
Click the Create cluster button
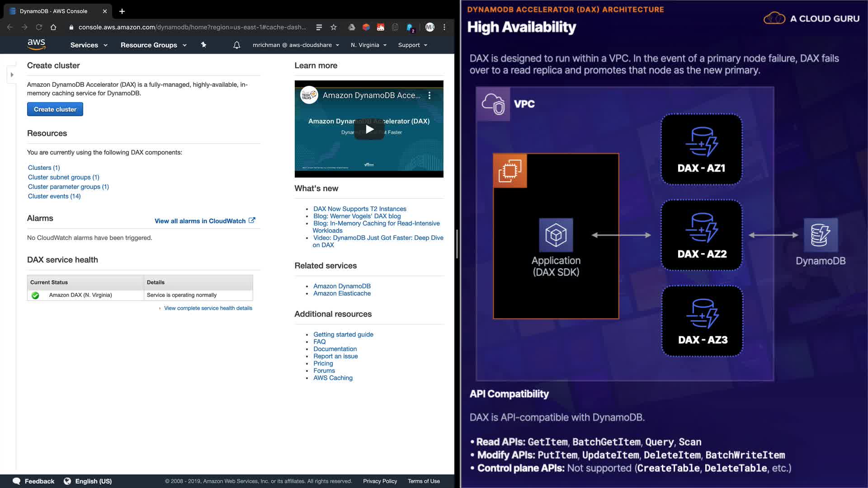point(55,109)
